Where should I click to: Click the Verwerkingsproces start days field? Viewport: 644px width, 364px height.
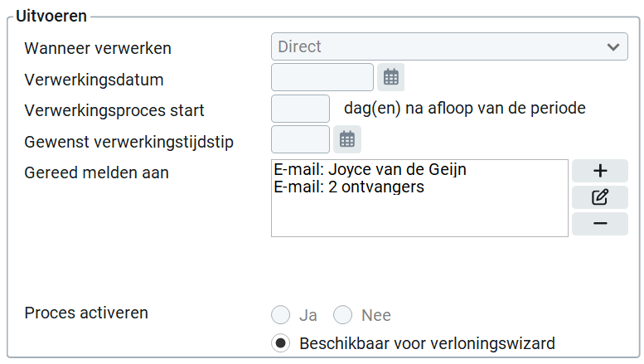tap(300, 109)
